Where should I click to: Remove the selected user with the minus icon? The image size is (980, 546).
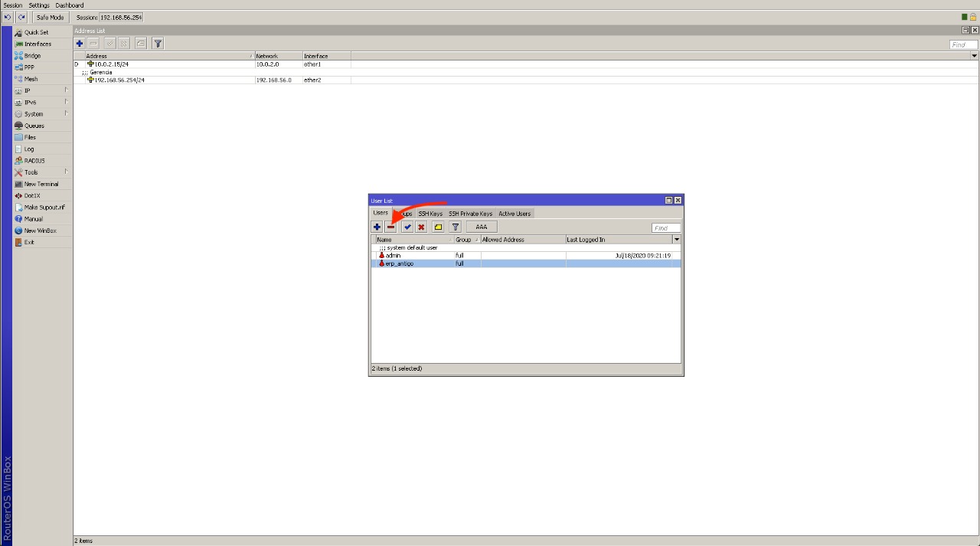point(391,227)
